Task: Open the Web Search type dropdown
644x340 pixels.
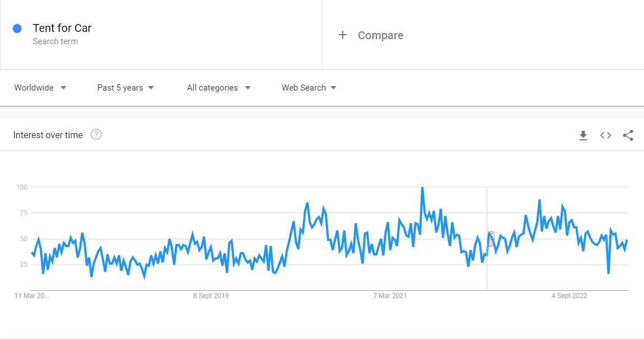Action: coord(309,88)
